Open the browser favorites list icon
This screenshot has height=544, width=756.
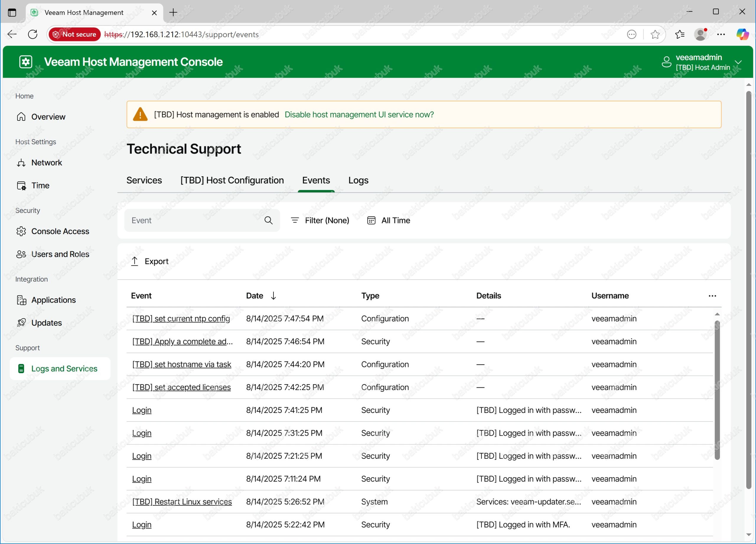point(679,34)
